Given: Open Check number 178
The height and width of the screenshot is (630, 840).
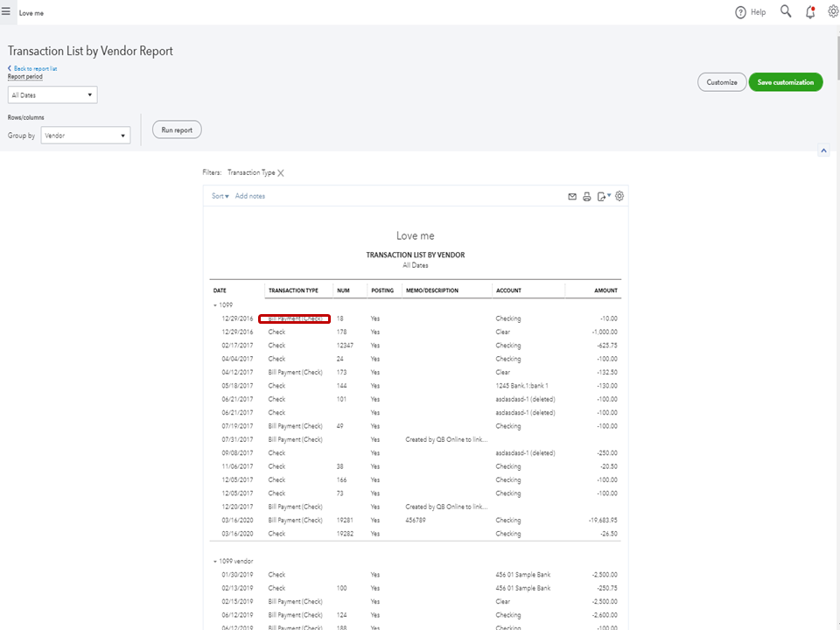Looking at the screenshot, I should (x=277, y=332).
